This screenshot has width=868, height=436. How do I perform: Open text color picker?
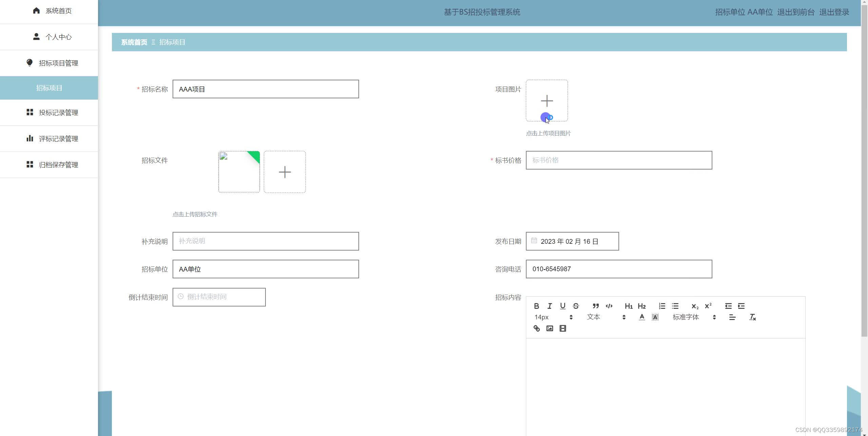(642, 317)
